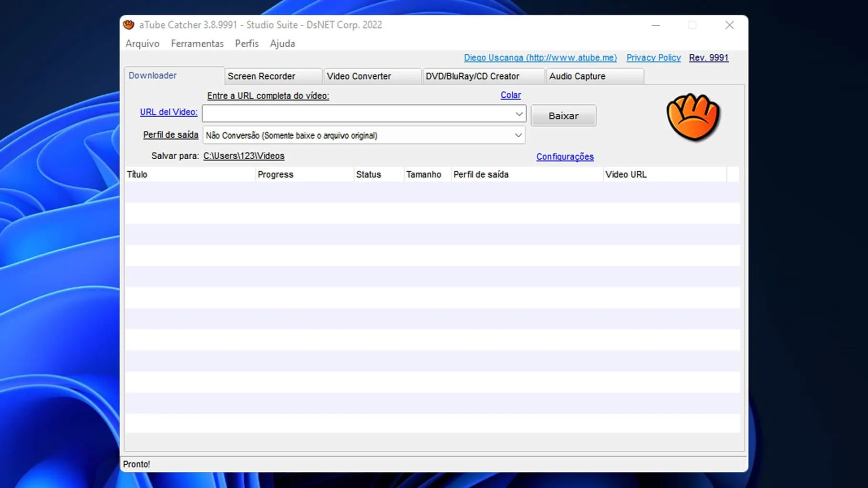
Task: Click the aTube Catcher title bar icon
Action: tap(129, 25)
